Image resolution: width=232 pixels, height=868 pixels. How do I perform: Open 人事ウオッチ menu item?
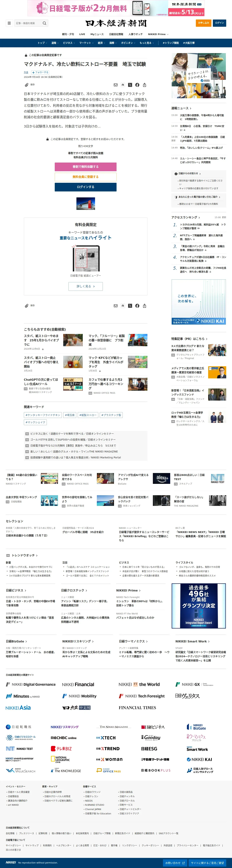[135, 34]
